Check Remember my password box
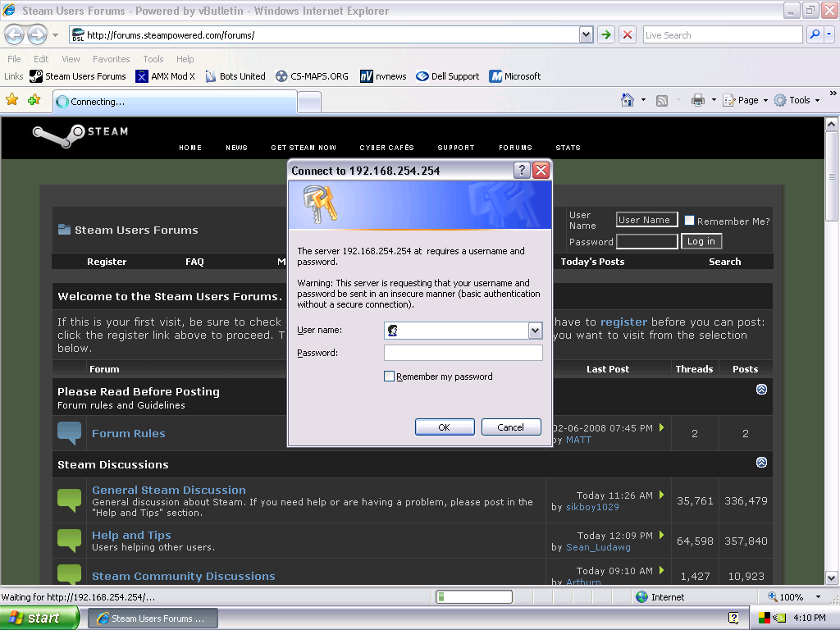 [x=390, y=376]
